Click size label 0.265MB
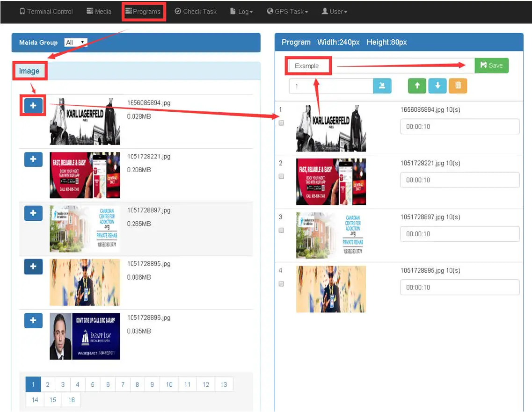Viewport: 532px width, 412px height. coord(139,224)
